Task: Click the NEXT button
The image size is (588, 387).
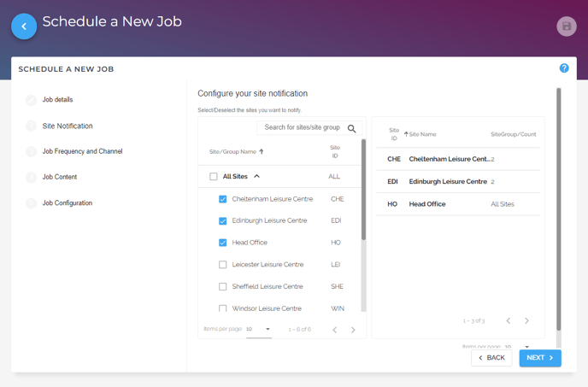Action: 540,358
